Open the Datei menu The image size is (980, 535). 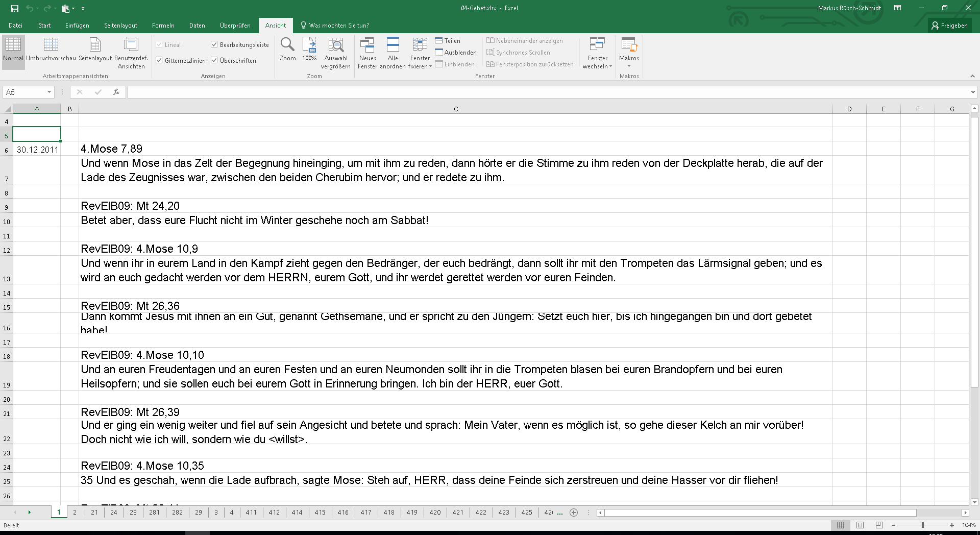tap(15, 26)
